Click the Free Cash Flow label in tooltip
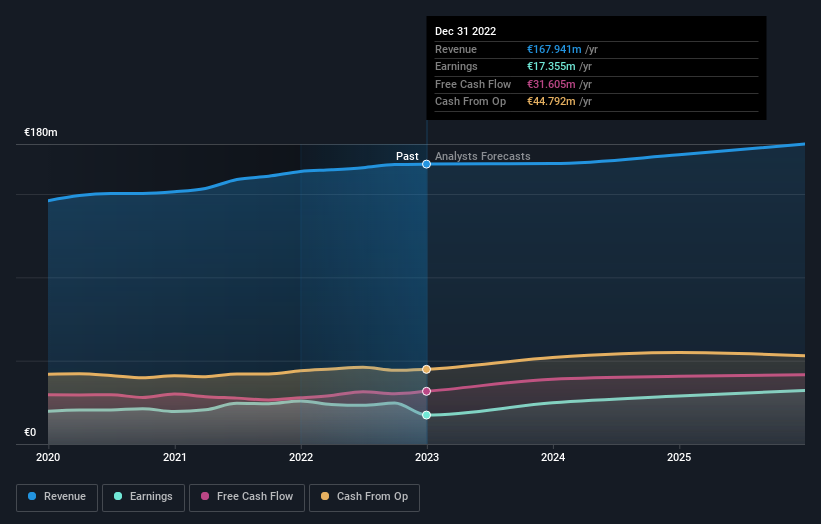The width and height of the screenshot is (821, 524). coord(473,84)
